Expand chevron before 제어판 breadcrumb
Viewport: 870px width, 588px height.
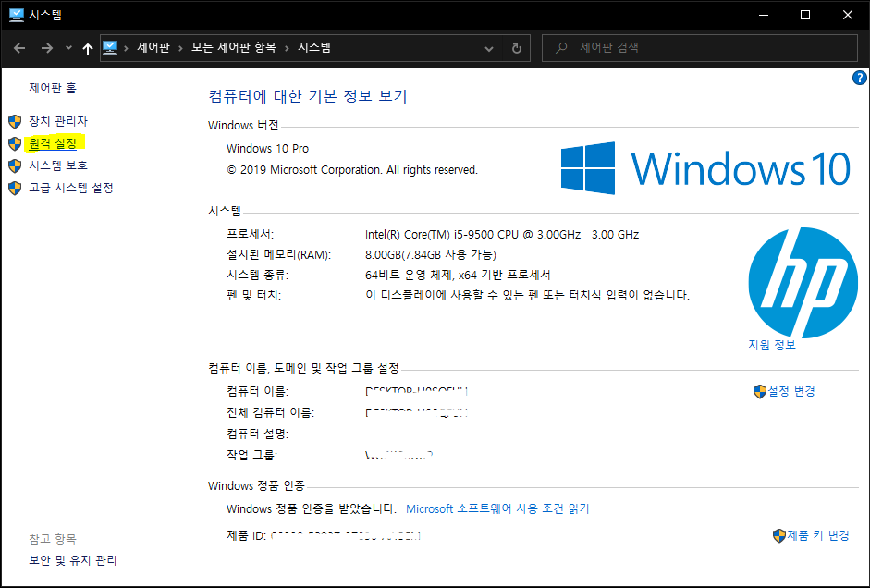tap(126, 48)
